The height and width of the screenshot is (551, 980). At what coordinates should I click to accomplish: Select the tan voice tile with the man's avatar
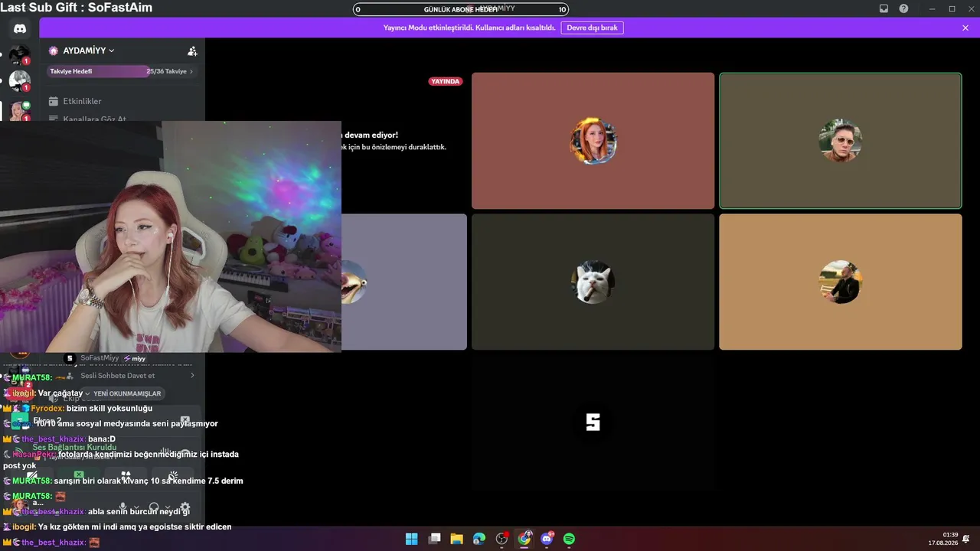click(840, 282)
